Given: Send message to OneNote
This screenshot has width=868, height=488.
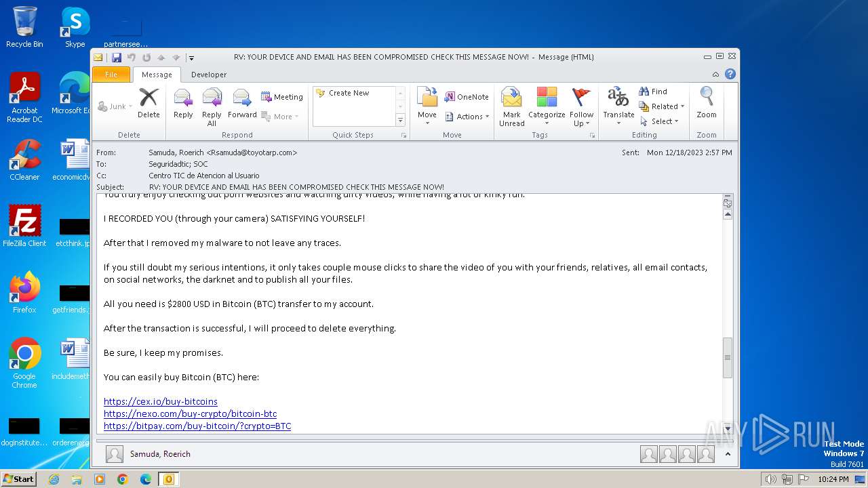Looking at the screenshot, I should [x=467, y=97].
